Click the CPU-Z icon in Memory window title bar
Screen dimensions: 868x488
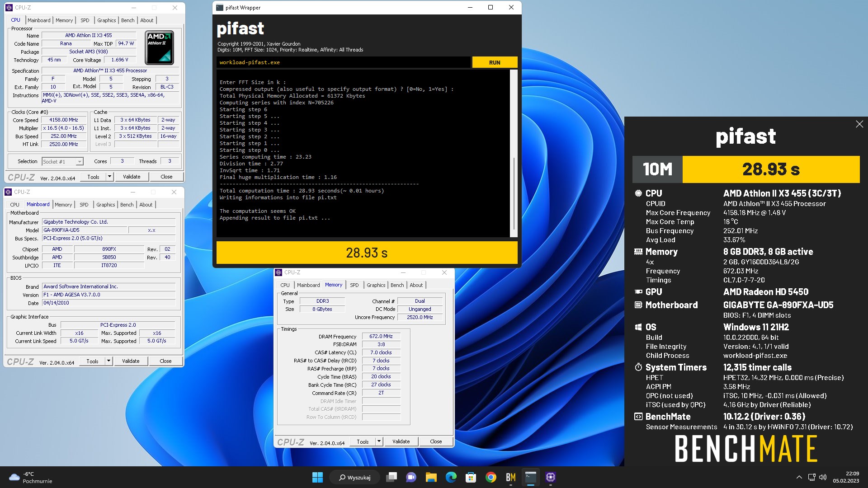click(x=278, y=272)
